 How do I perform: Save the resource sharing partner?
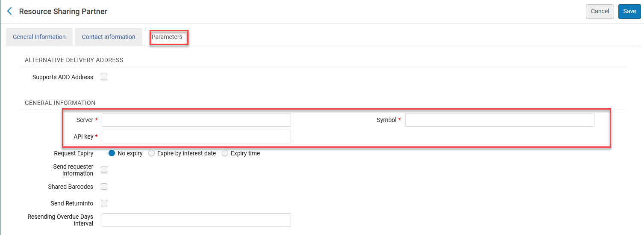point(629,12)
